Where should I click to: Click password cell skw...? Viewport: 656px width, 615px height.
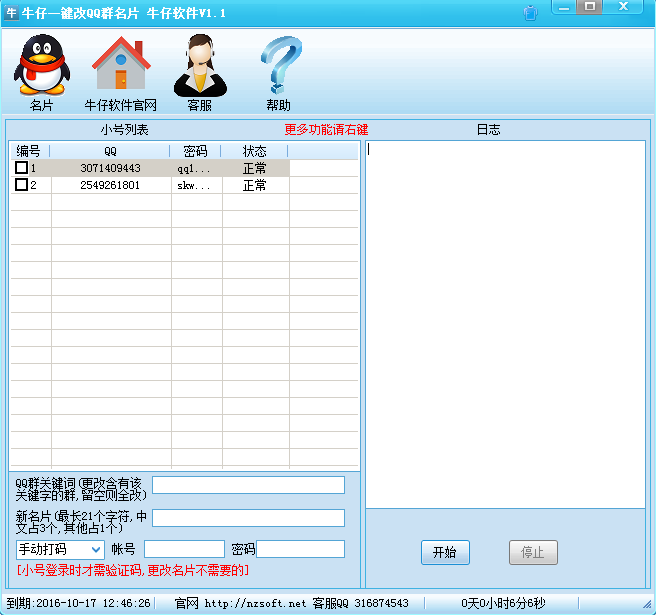pyautogui.click(x=194, y=186)
